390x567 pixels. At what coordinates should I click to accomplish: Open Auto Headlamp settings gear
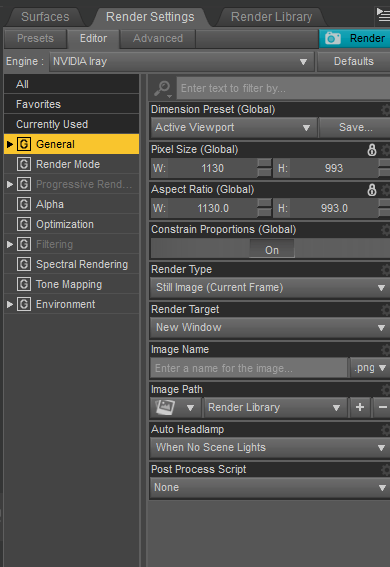[x=385, y=430]
